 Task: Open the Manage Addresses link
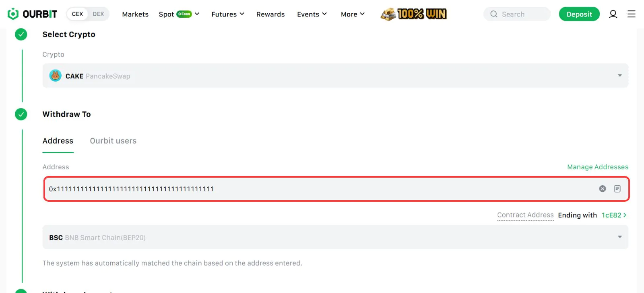point(597,167)
